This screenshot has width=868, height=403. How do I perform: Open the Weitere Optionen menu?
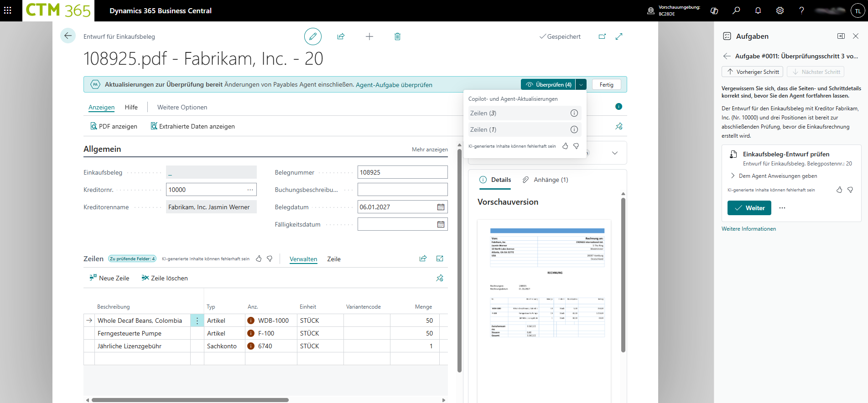coord(182,107)
